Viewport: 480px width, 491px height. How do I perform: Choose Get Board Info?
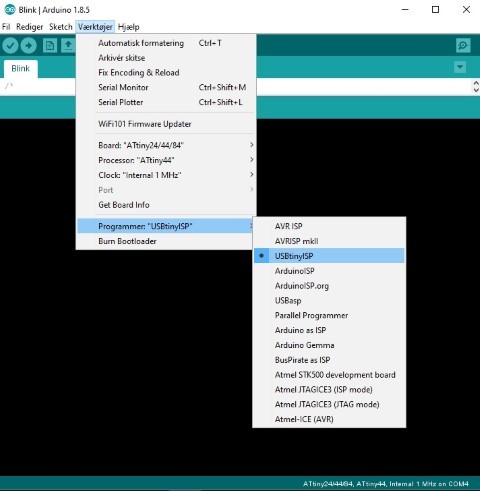click(x=166, y=205)
